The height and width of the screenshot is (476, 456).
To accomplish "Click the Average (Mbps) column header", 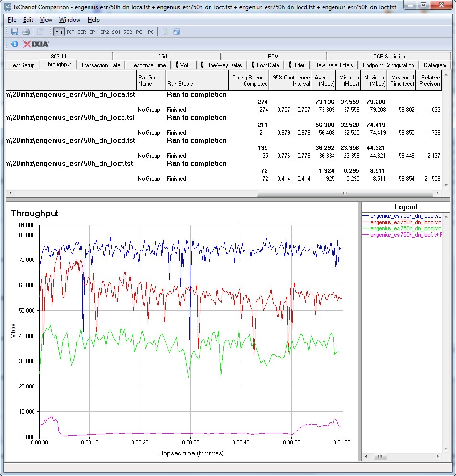I will [323, 80].
